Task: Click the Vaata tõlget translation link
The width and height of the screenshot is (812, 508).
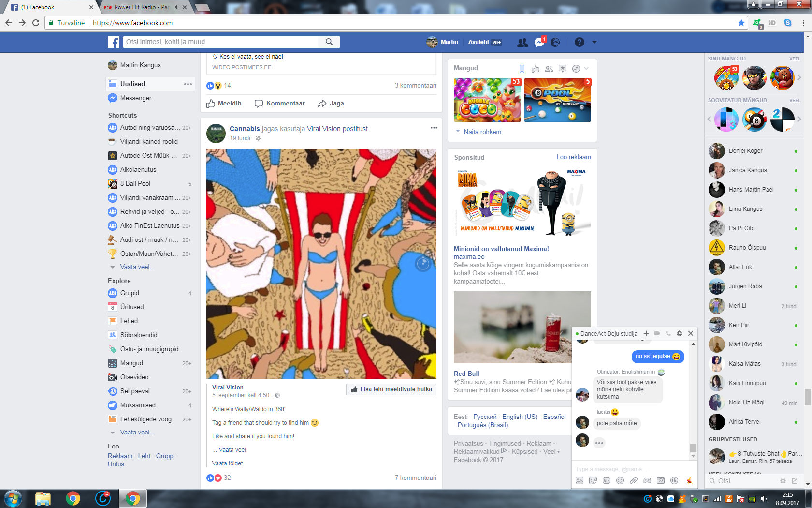Action: [227, 463]
